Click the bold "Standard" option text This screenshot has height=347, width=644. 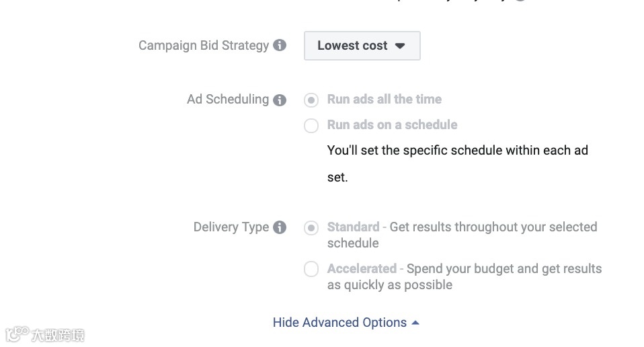(x=353, y=227)
